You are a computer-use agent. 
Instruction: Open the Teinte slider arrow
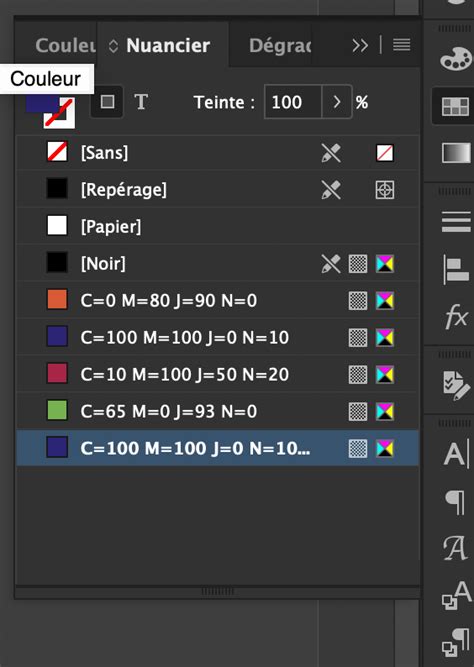coord(337,102)
